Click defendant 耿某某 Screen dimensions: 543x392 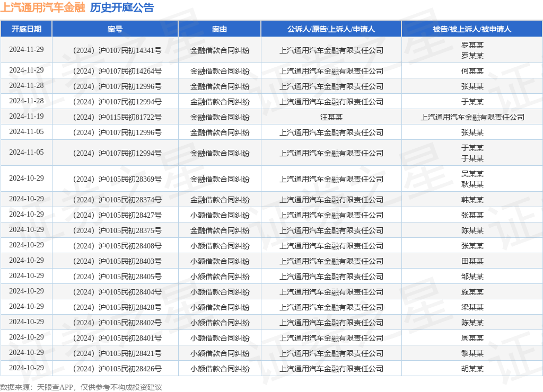click(472, 184)
